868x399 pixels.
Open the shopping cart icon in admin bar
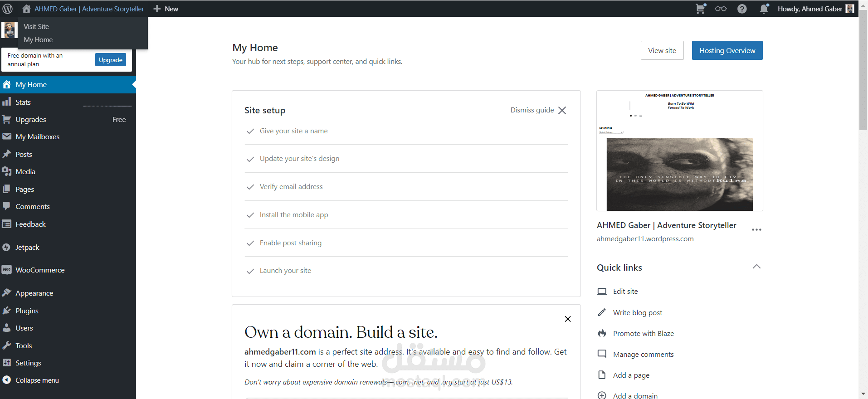[x=701, y=9]
